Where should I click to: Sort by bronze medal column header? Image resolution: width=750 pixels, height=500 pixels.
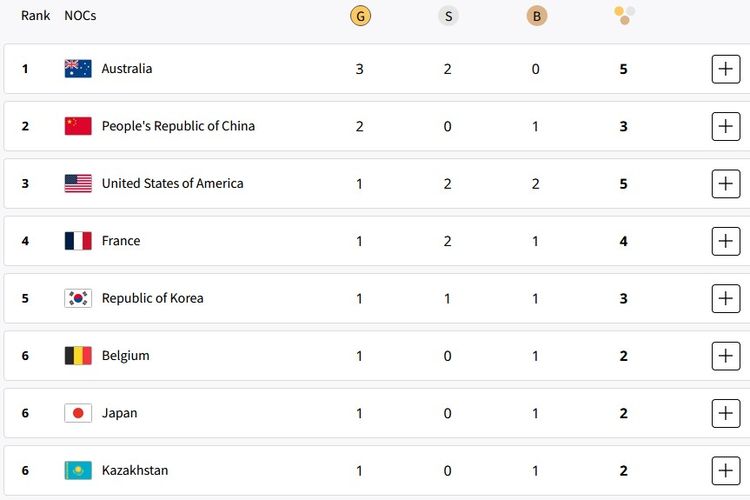[537, 16]
